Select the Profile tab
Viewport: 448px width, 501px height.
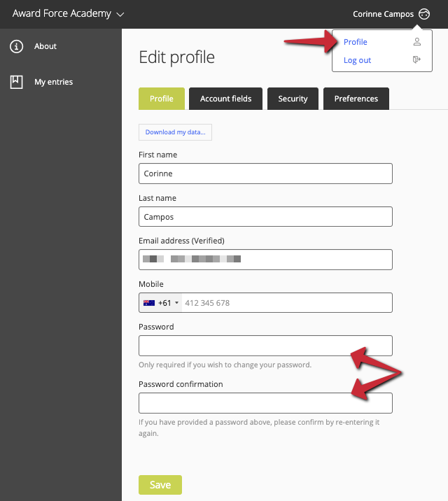162,99
